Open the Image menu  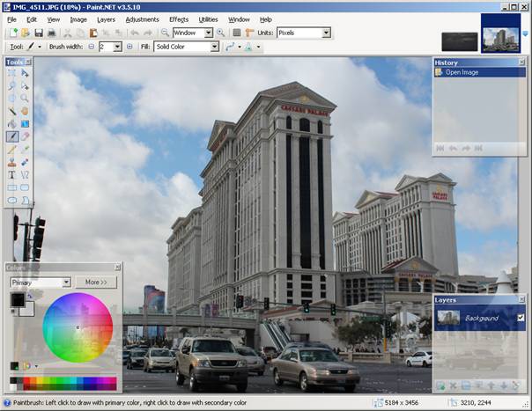coord(78,19)
